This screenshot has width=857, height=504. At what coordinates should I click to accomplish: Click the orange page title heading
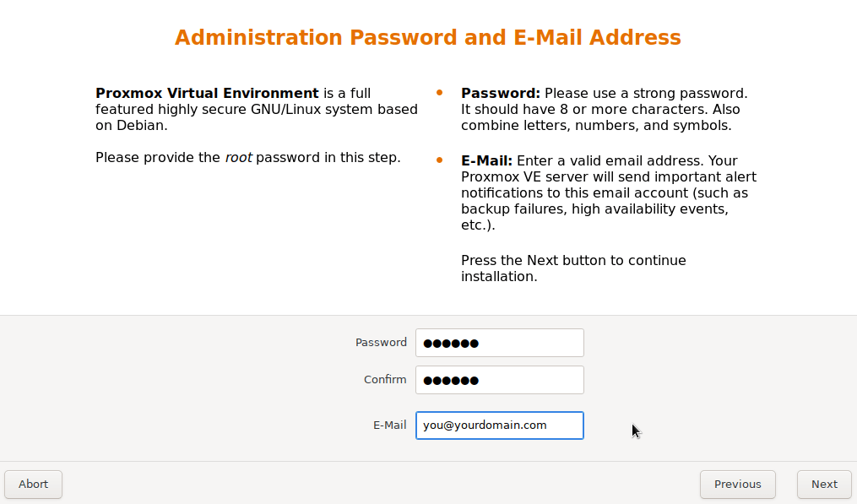point(428,37)
